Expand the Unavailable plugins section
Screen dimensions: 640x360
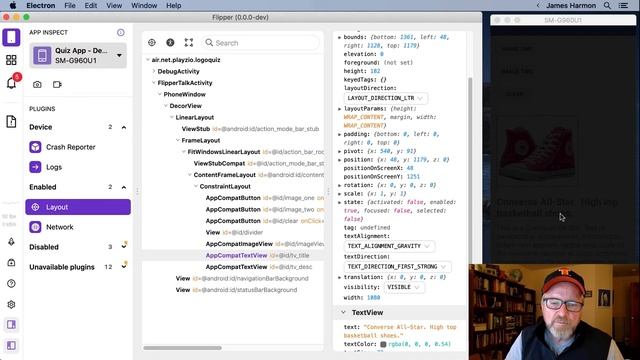124,266
